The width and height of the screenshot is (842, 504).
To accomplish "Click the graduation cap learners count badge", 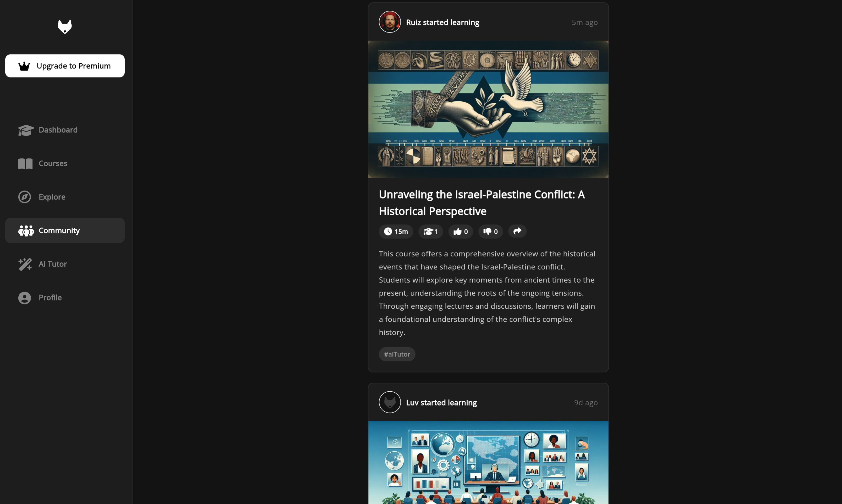I will tap(430, 232).
